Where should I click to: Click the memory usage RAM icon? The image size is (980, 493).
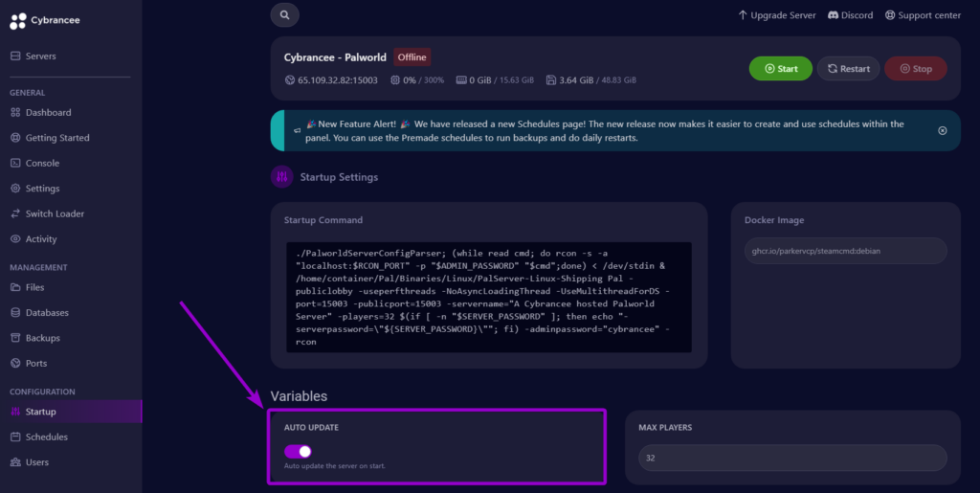click(x=462, y=80)
